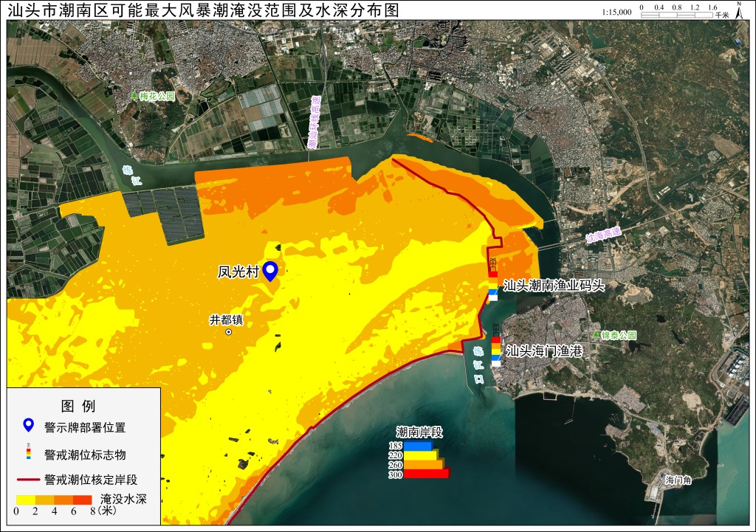The image size is (756, 532).
Task: Click the 潮汕环线高速 highway label
Action: click(314, 122)
